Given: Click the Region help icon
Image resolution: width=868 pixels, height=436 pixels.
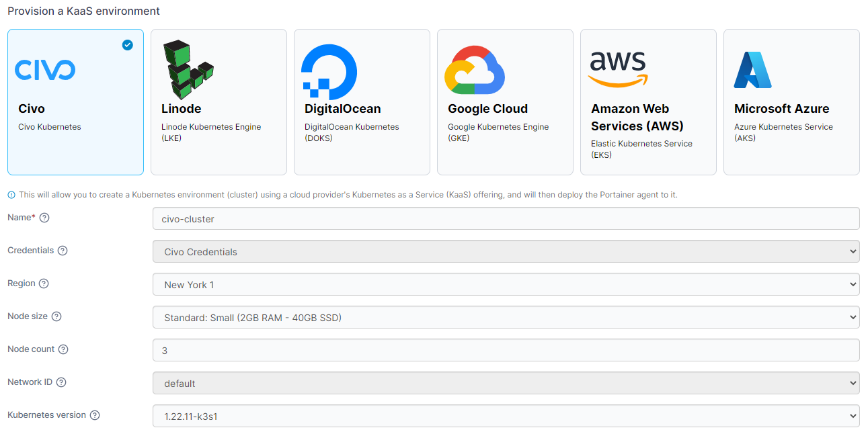Looking at the screenshot, I should [44, 283].
